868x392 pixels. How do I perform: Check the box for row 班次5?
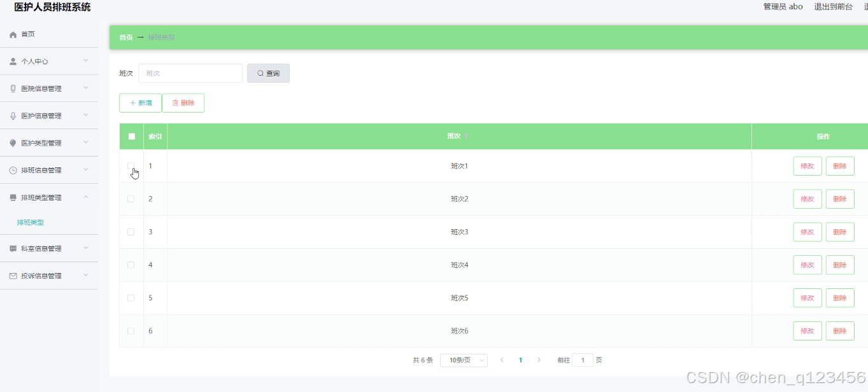coord(131,298)
